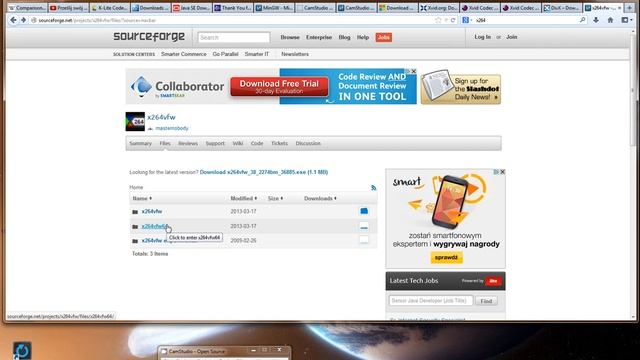Switch to the Wiki project tab
The image size is (640, 360).
pyautogui.click(x=238, y=143)
